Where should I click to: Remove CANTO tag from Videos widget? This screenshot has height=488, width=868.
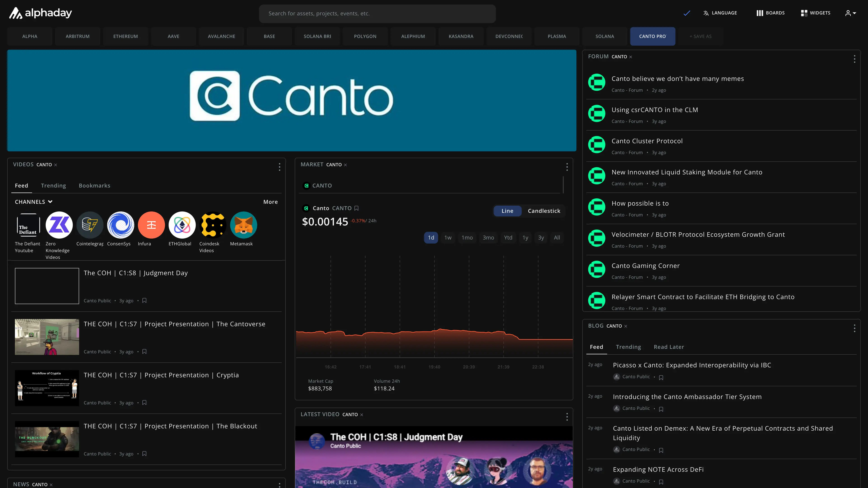56,165
